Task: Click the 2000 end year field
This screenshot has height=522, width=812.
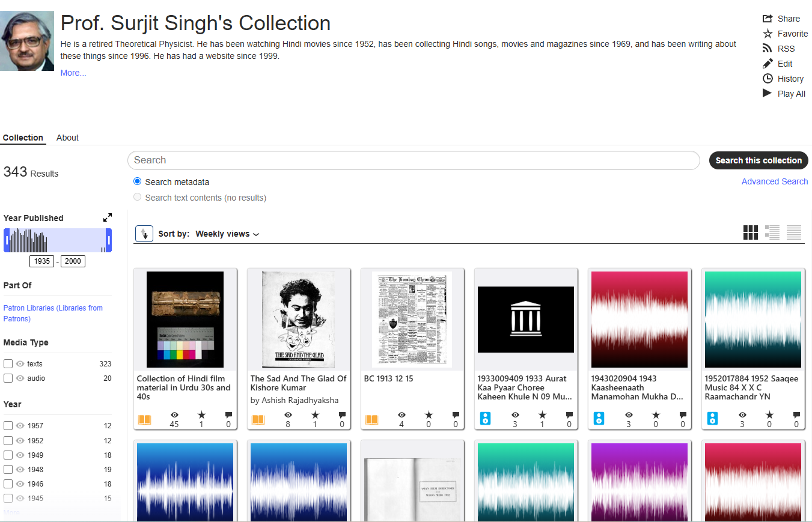Action: (x=73, y=261)
